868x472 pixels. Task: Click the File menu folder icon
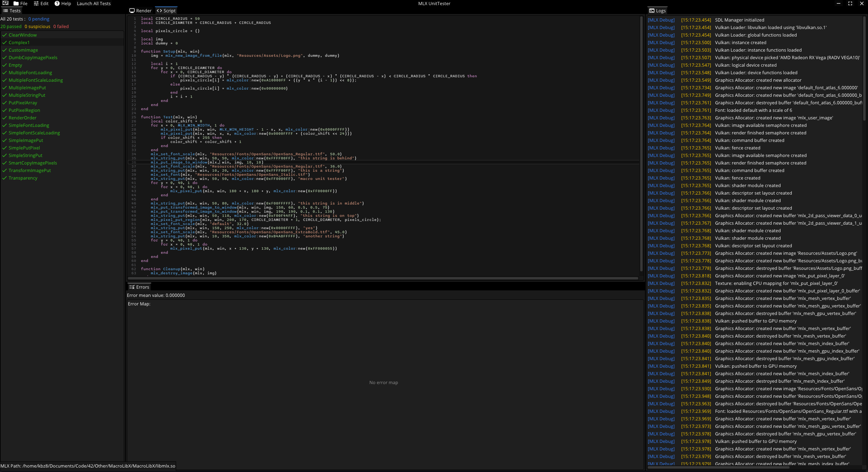point(16,3)
